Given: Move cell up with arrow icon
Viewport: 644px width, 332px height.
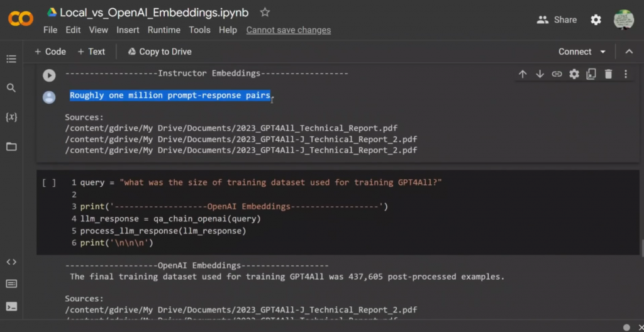Looking at the screenshot, I should [523, 74].
